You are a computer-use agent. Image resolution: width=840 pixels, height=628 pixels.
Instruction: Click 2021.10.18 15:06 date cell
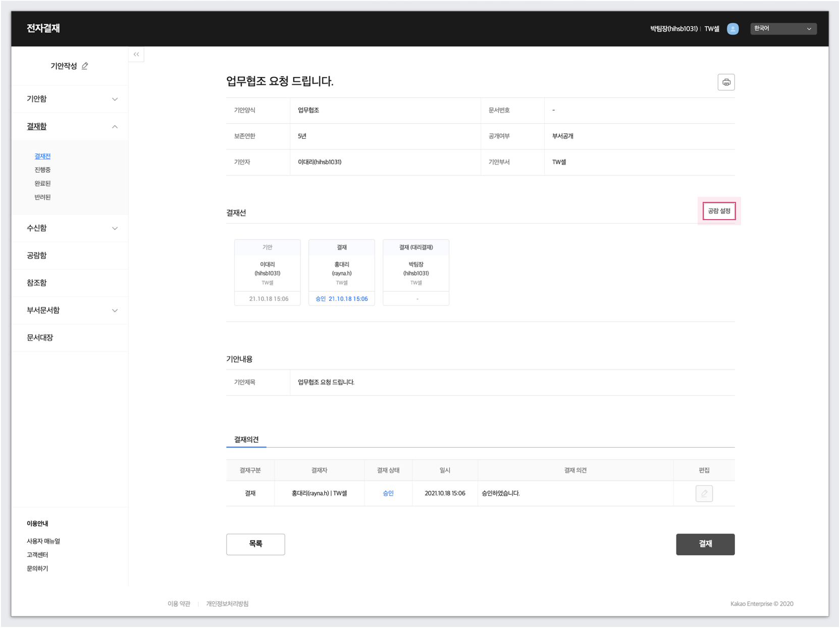tap(445, 493)
